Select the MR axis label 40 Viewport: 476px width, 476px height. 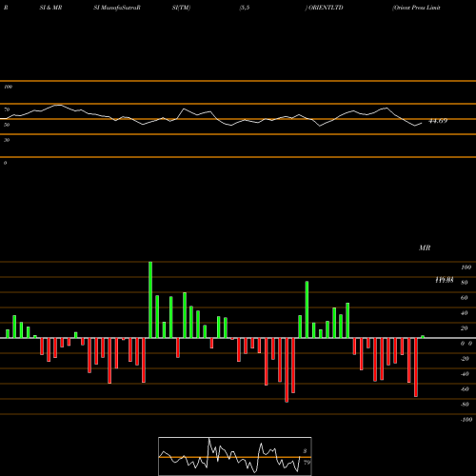[465, 313]
